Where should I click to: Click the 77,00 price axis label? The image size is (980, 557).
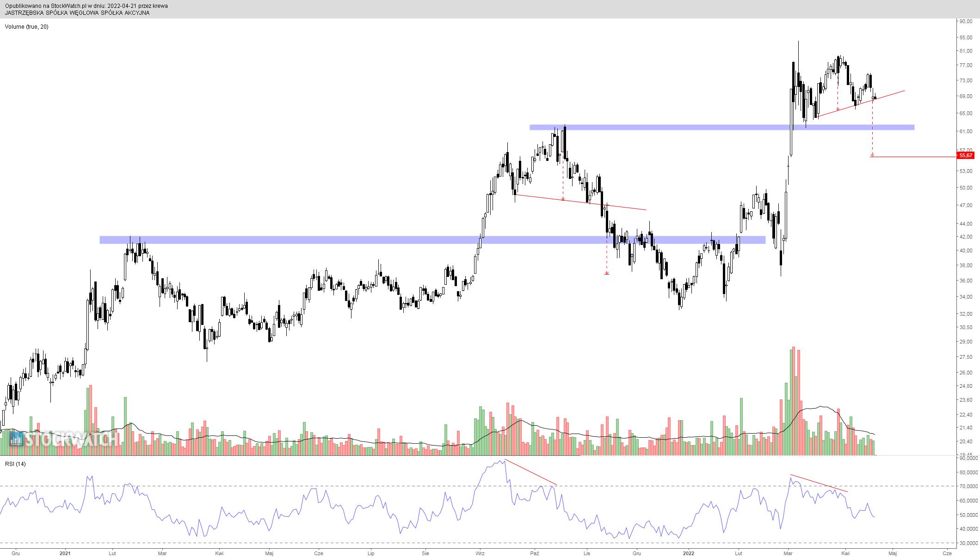click(965, 66)
